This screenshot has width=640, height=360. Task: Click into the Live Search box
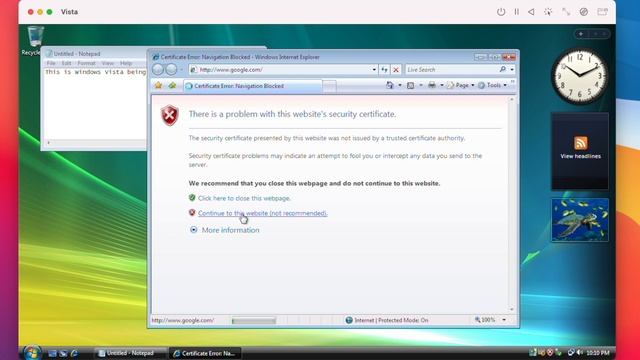(x=451, y=70)
